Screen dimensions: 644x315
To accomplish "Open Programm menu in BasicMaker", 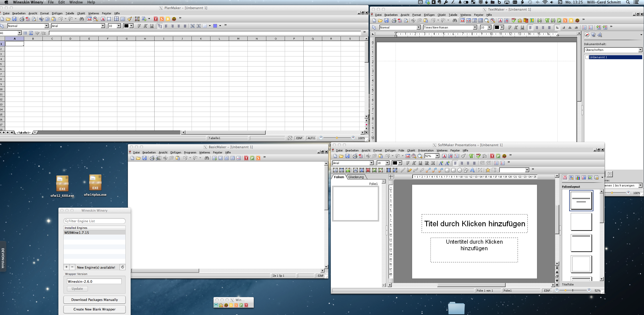I will pyautogui.click(x=190, y=152).
